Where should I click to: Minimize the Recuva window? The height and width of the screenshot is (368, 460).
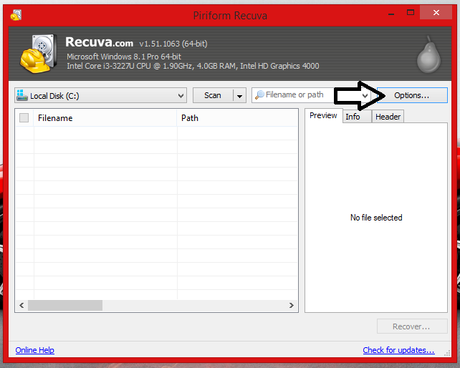click(x=391, y=14)
